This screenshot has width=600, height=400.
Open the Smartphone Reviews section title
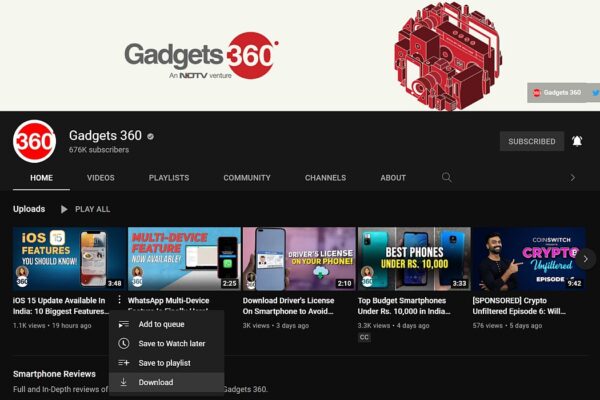[x=54, y=374]
